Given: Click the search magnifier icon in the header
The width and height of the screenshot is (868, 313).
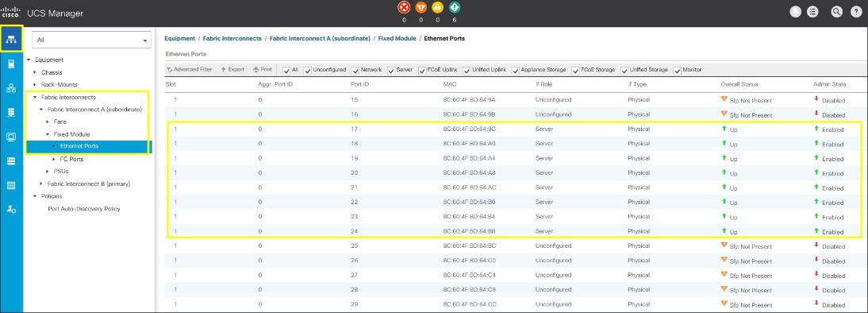Looking at the screenshot, I should click(x=838, y=12).
